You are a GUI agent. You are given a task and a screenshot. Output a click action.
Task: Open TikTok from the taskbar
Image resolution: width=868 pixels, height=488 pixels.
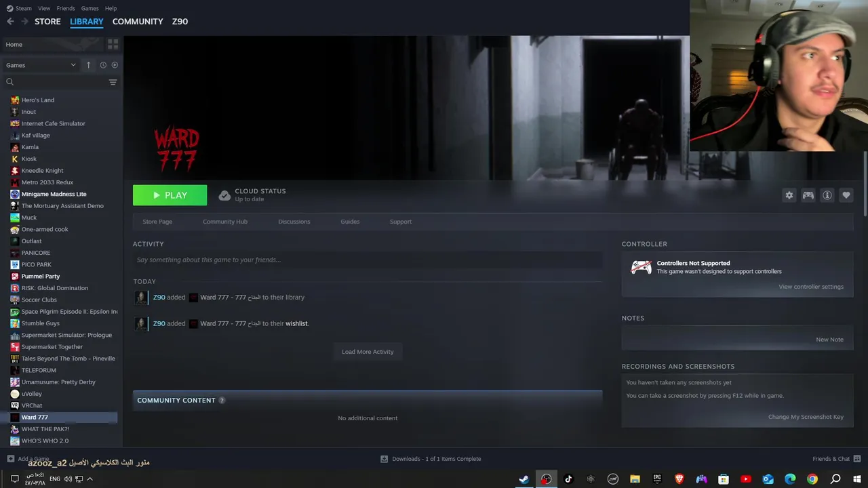(x=568, y=479)
